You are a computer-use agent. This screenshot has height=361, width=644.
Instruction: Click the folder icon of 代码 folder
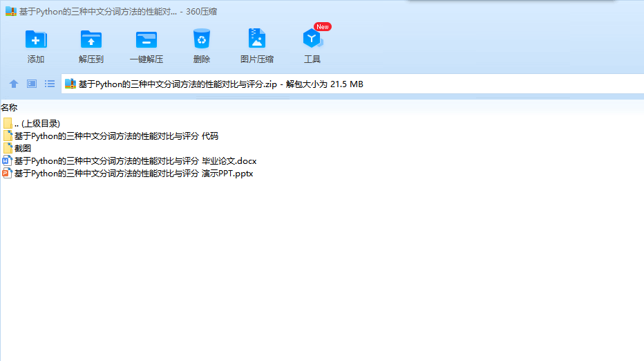coord(7,136)
